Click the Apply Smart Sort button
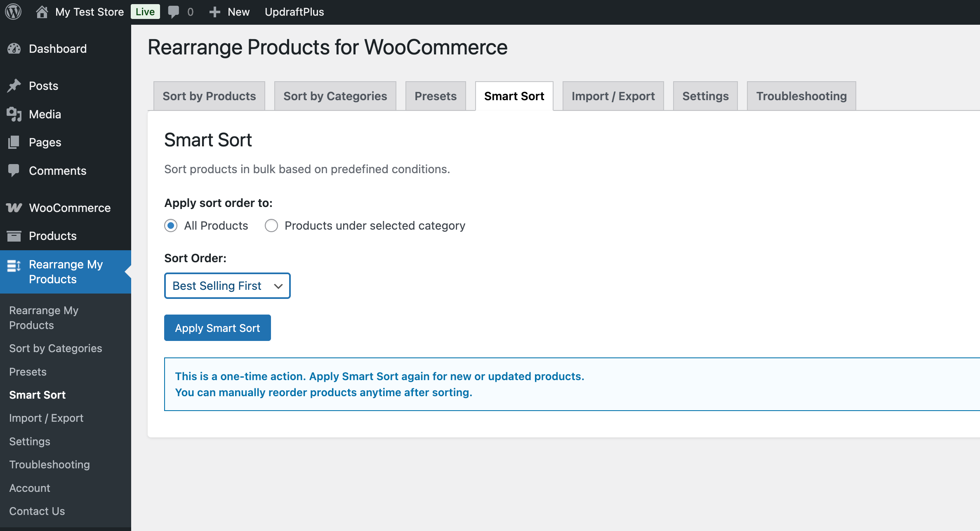Screen dimensions: 980x531 (x=217, y=327)
